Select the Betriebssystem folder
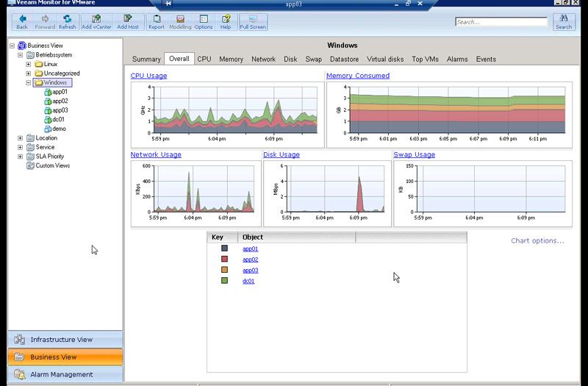Screen dimensions: 588x386 click(x=54, y=54)
